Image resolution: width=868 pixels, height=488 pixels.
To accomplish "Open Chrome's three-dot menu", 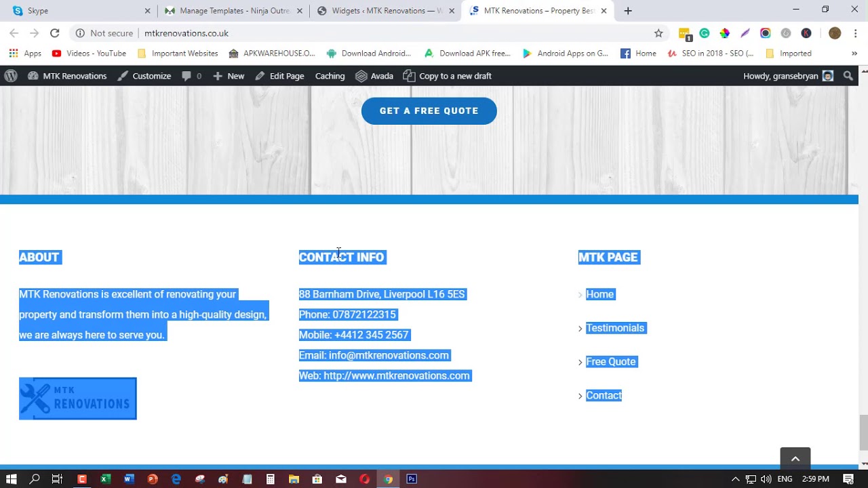I will pos(856,33).
